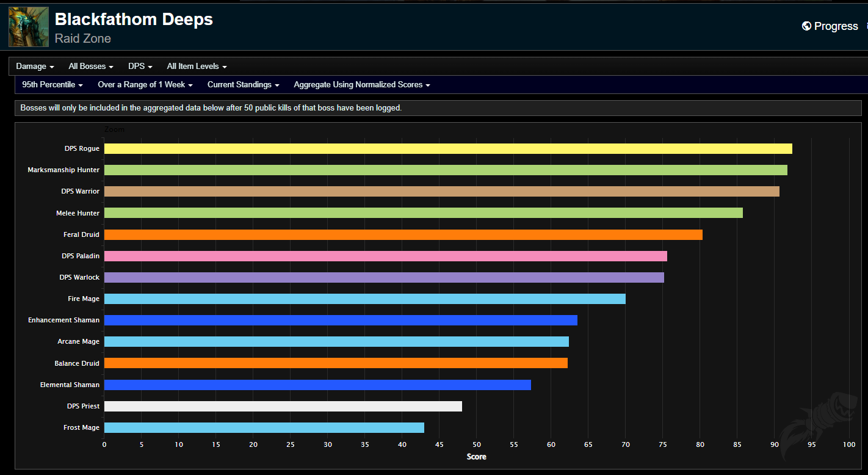Expand the All Item Levels dropdown
This screenshot has height=475, width=868.
point(197,66)
